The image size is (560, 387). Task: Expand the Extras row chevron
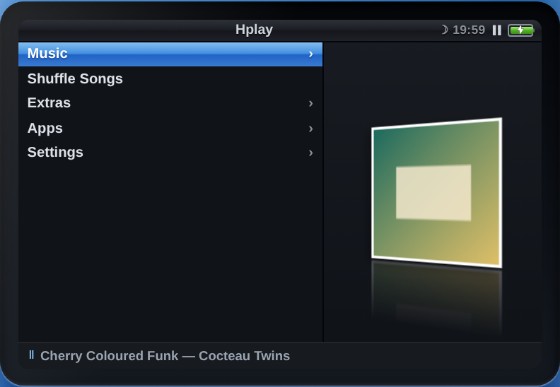click(311, 104)
